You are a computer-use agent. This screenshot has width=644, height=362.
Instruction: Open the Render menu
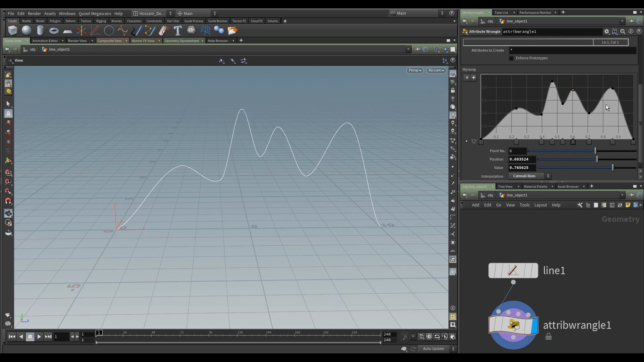(x=34, y=13)
